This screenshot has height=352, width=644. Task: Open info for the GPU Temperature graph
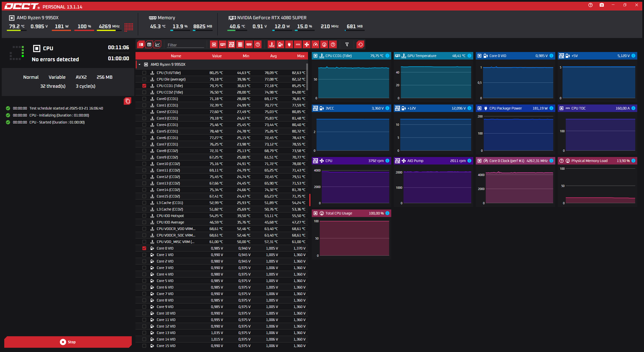pos(469,56)
